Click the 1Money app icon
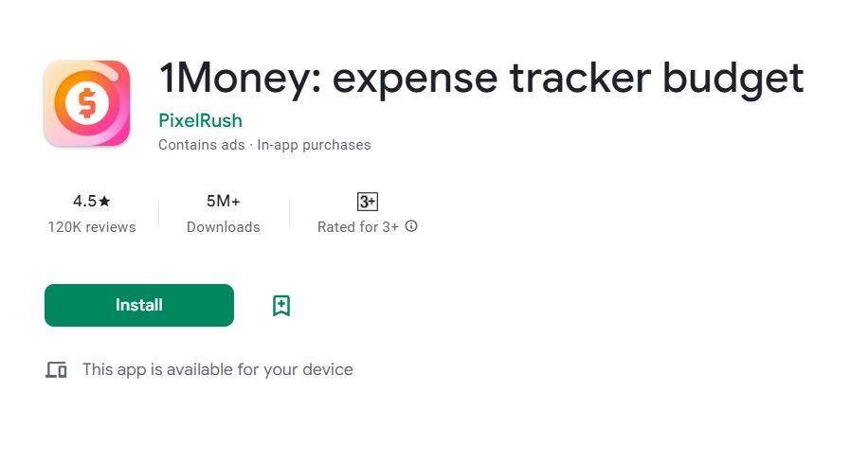This screenshot has height=463, width=868. [x=87, y=103]
